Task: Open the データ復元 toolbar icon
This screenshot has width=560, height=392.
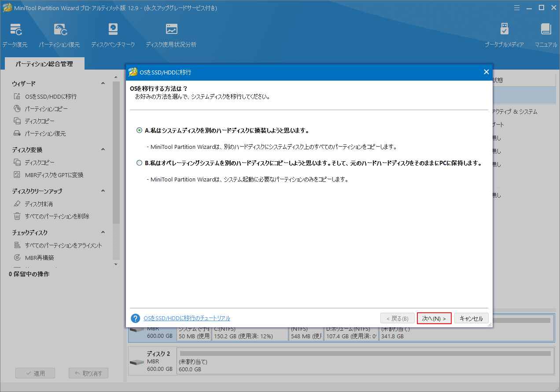Action: click(15, 35)
